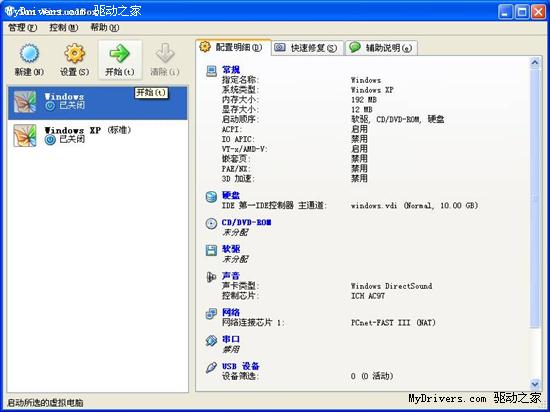Viewport: 550px width, 412px height.
Task: Click the details pane scroll up arrow
Action: click(535, 63)
